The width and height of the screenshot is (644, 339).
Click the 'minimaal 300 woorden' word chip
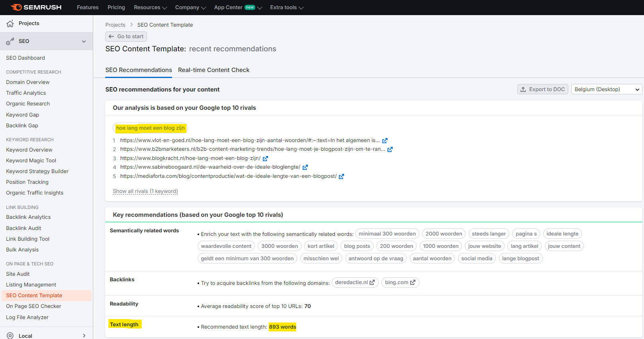tap(387, 234)
